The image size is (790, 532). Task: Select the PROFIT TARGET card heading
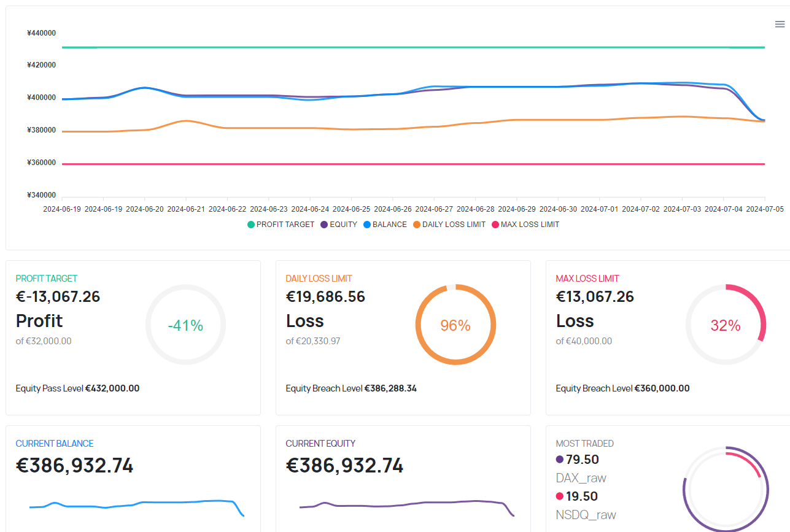(47, 279)
